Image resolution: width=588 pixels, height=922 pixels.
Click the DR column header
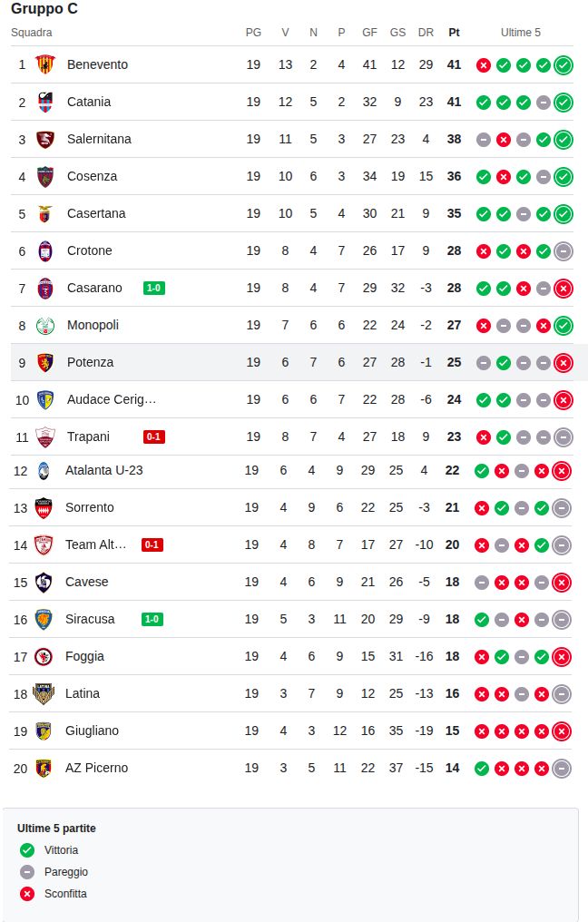click(x=426, y=32)
